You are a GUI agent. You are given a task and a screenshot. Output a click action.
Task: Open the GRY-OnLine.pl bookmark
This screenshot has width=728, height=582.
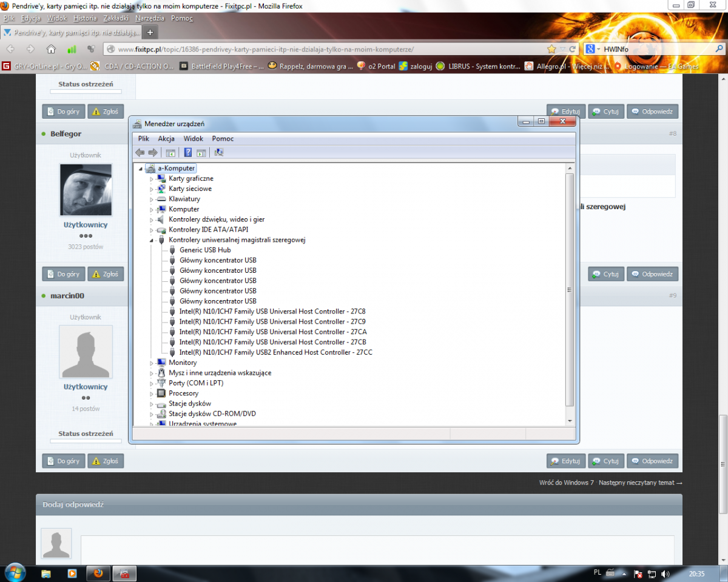point(44,66)
